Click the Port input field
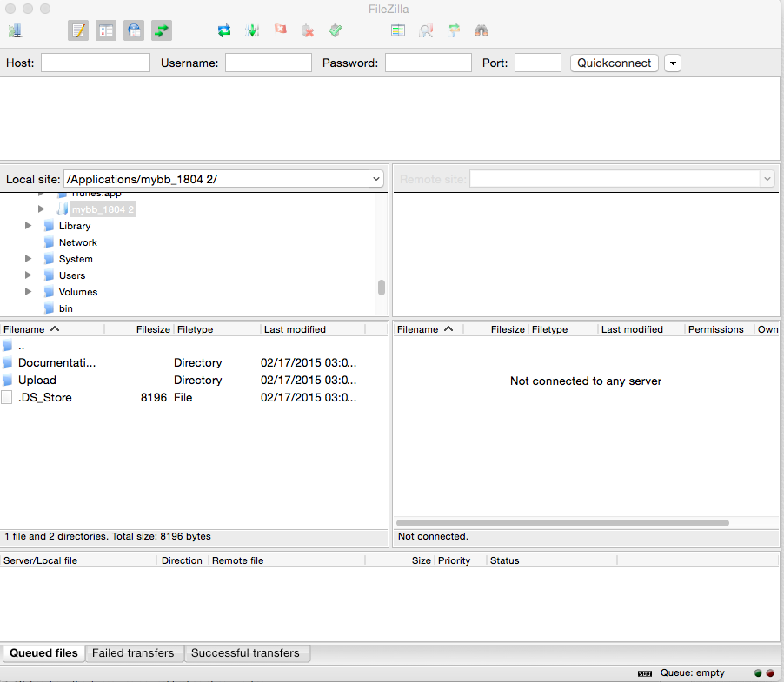The image size is (784, 682). [x=538, y=63]
